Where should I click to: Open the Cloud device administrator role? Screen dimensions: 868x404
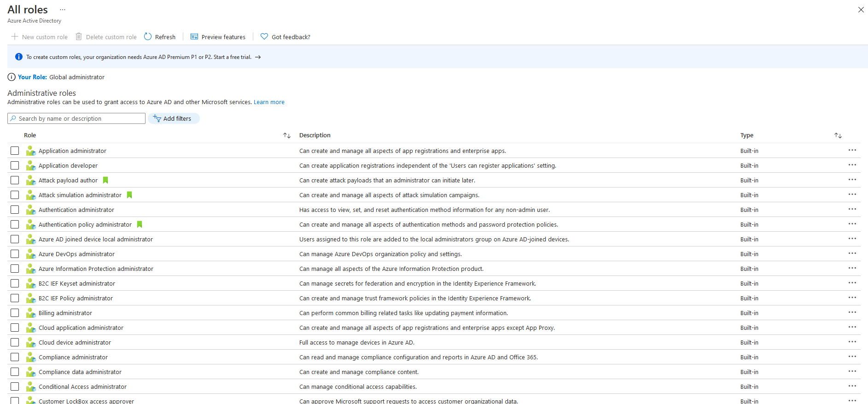[x=75, y=342]
